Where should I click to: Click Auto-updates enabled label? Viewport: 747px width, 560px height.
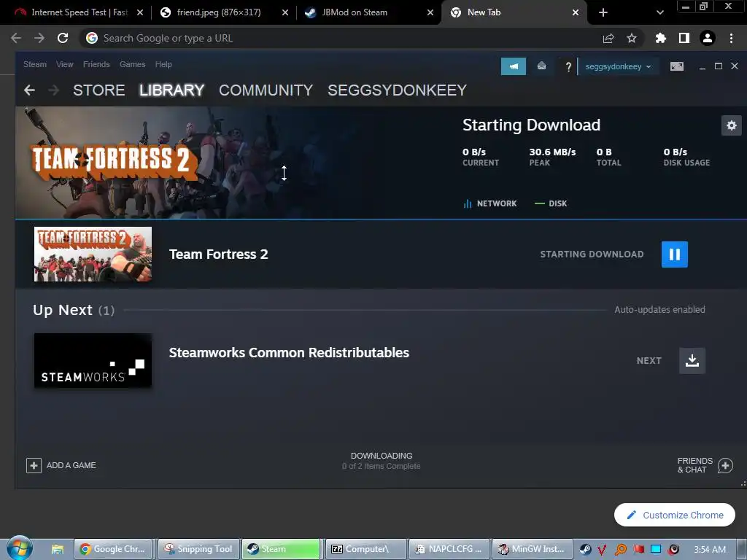pos(659,309)
